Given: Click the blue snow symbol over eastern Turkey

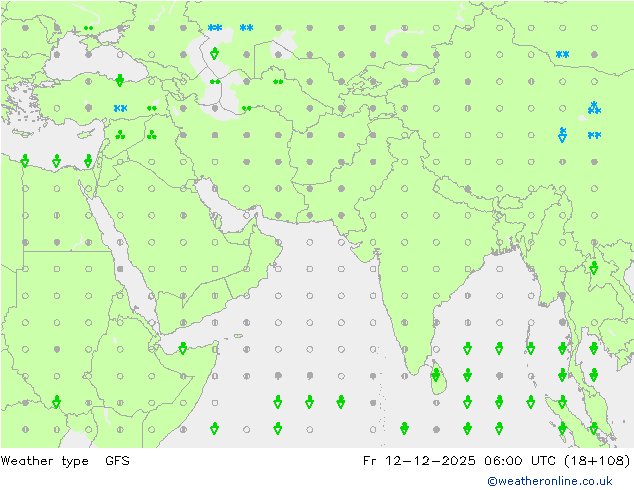Looking at the screenshot, I should point(120,108).
